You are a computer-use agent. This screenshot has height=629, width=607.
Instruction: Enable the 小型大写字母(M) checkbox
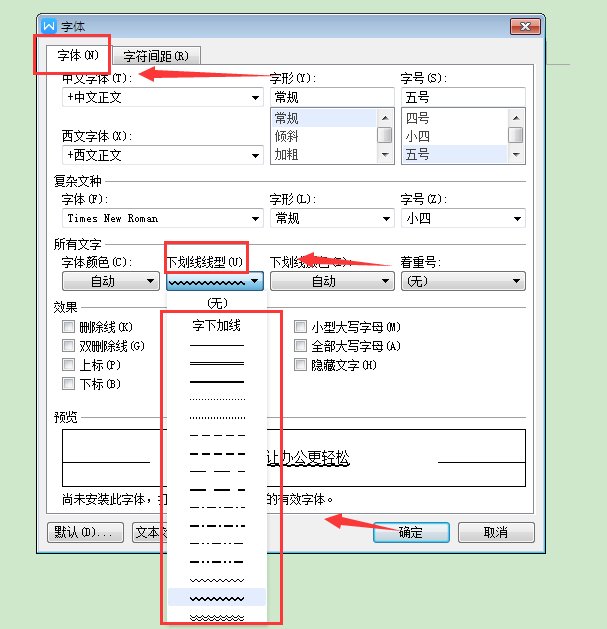pyautogui.click(x=300, y=327)
